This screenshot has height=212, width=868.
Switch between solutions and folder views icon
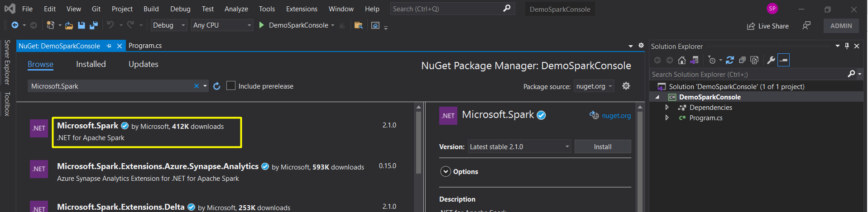tap(694, 60)
